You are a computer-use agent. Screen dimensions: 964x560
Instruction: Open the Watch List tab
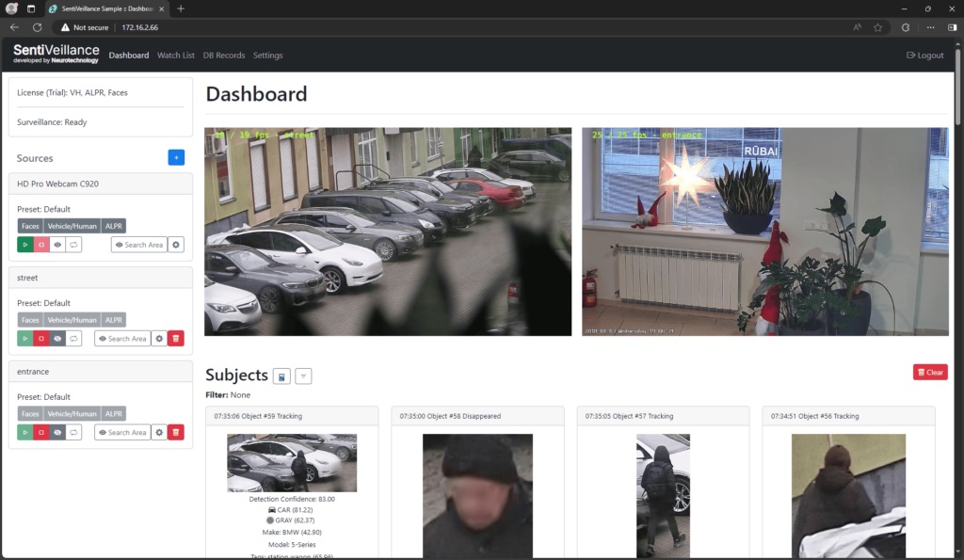click(176, 56)
